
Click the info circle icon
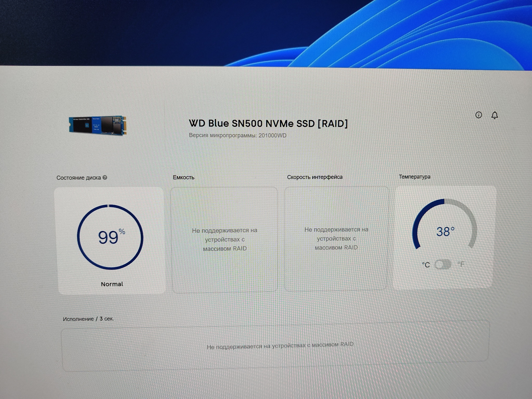(x=478, y=115)
